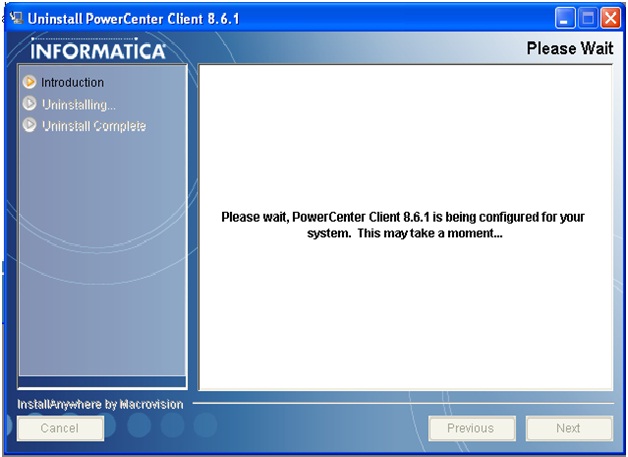
Task: Click the Uninstall PowerCenter Client 8.6.1 title text
Action: 133,19
